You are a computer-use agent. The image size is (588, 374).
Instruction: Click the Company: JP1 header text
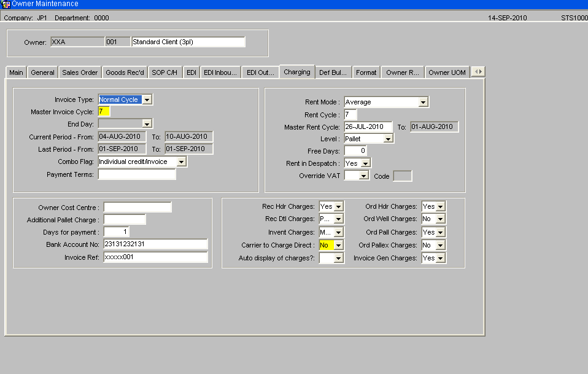pyautogui.click(x=26, y=18)
